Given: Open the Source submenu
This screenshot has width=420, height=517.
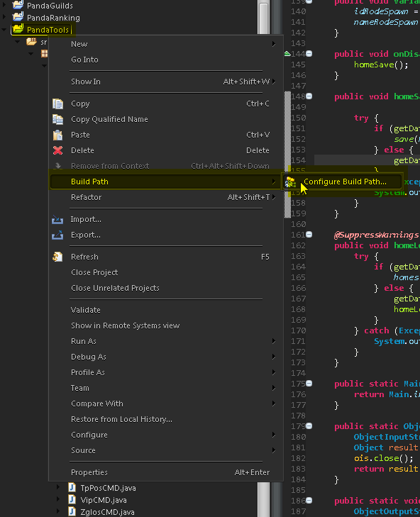Looking at the screenshot, I should tap(166, 450).
